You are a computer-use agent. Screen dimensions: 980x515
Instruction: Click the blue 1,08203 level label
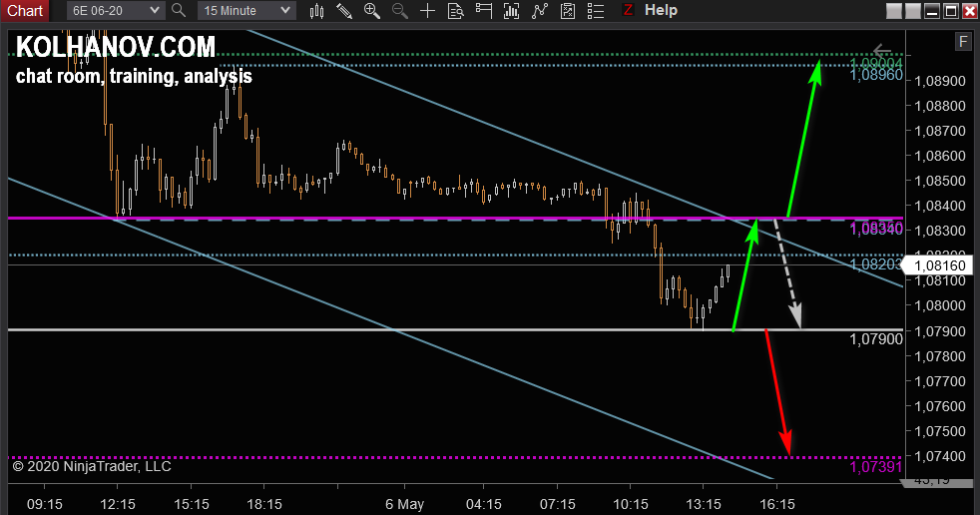pos(876,264)
